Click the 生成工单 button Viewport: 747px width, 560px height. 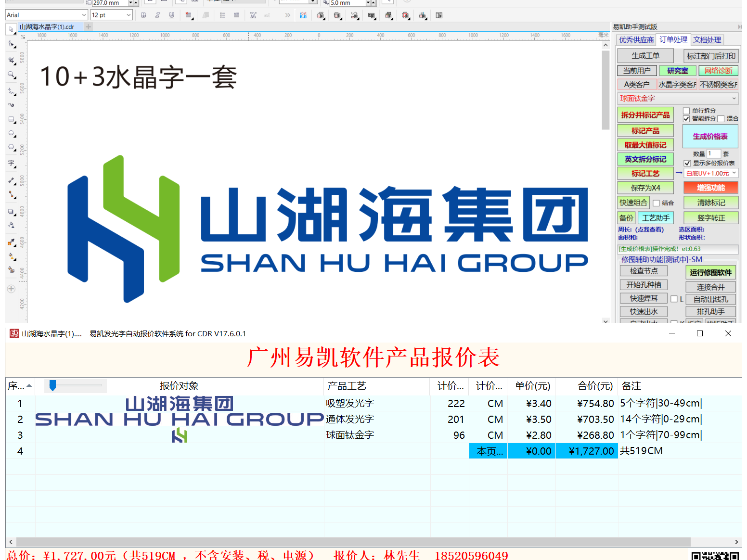click(x=645, y=56)
